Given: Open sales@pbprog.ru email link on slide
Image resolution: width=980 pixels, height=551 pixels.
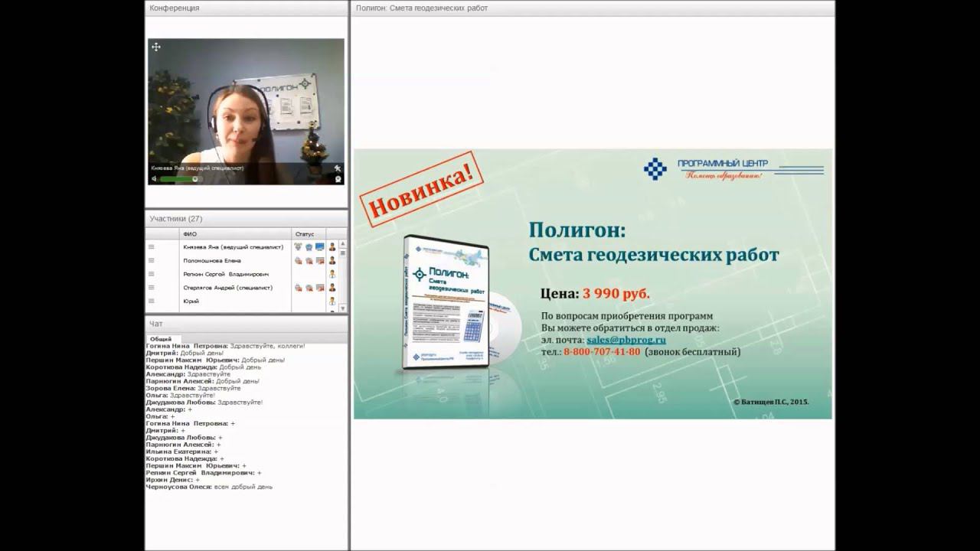Looking at the screenshot, I should coord(626,340).
